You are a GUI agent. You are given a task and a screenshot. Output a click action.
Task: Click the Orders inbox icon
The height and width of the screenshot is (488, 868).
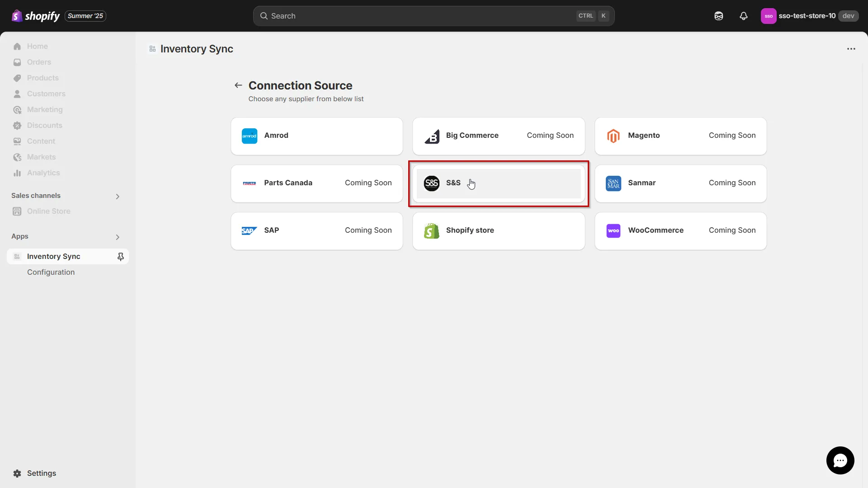tap(17, 62)
